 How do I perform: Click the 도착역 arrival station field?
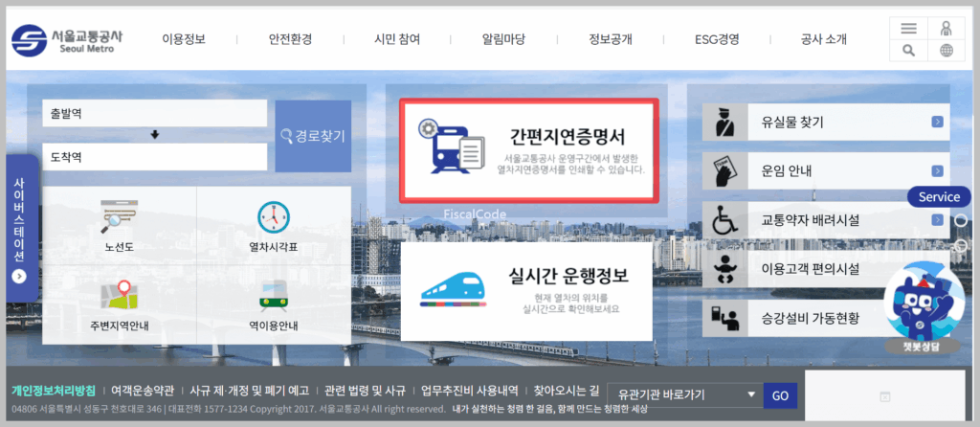click(x=154, y=157)
